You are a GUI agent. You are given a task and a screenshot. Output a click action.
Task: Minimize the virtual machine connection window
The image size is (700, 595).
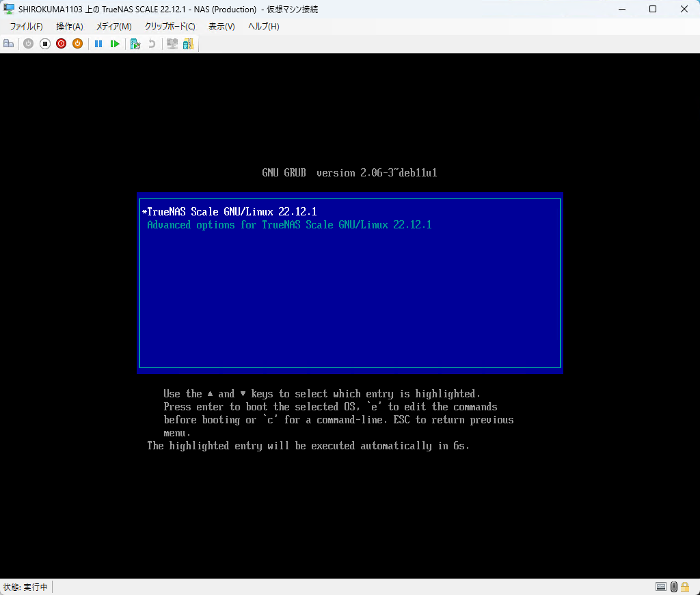pos(622,9)
